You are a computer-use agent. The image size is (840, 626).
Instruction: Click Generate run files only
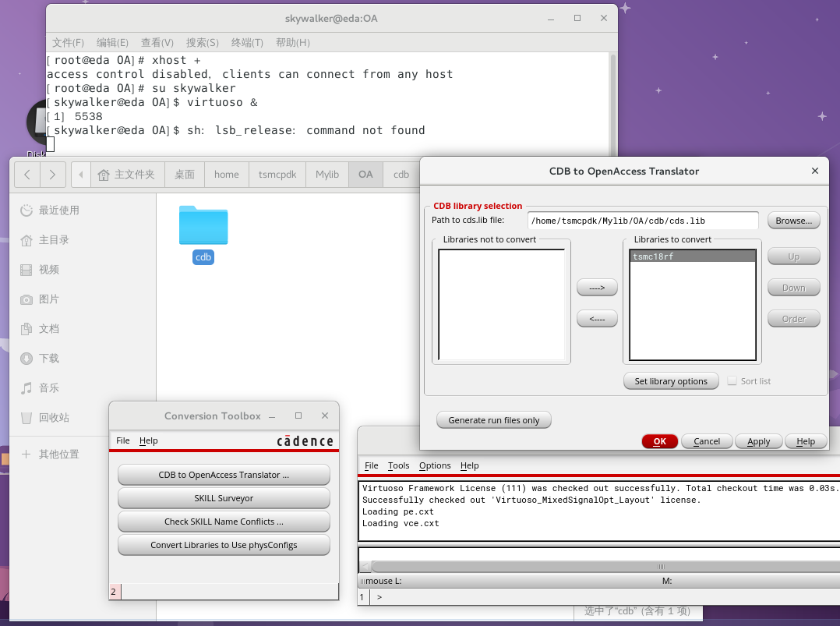pos(493,420)
